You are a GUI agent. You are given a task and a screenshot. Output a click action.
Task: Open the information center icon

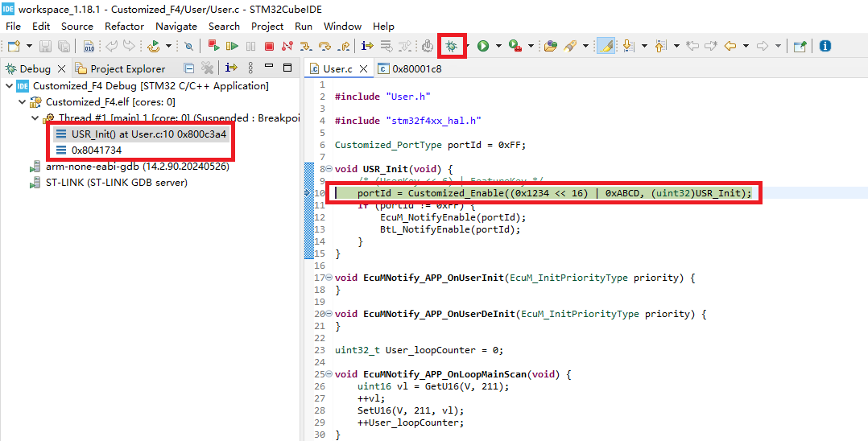click(x=825, y=46)
